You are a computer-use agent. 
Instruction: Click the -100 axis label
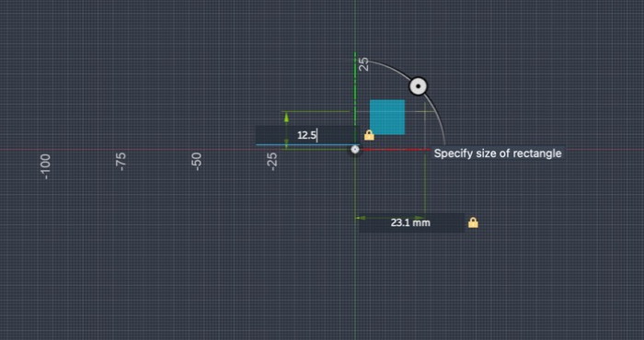[46, 166]
